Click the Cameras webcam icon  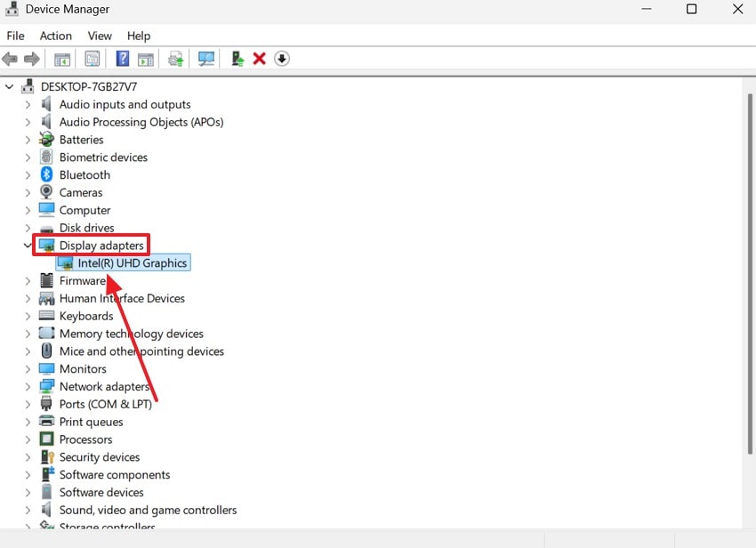pyautogui.click(x=46, y=192)
